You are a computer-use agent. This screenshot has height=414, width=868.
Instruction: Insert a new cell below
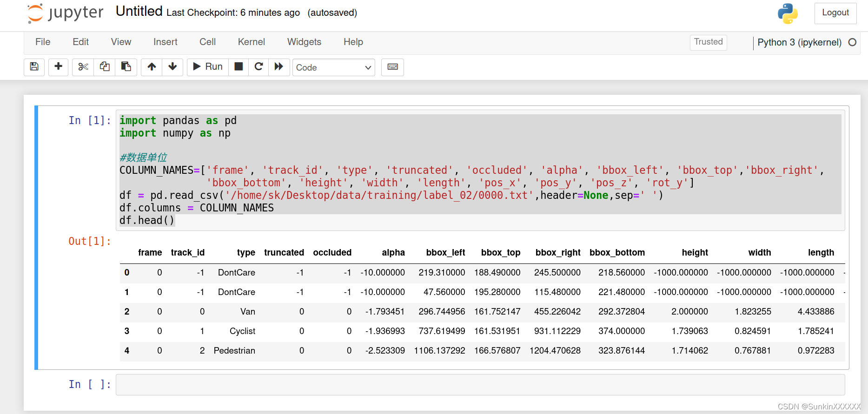[x=59, y=67]
